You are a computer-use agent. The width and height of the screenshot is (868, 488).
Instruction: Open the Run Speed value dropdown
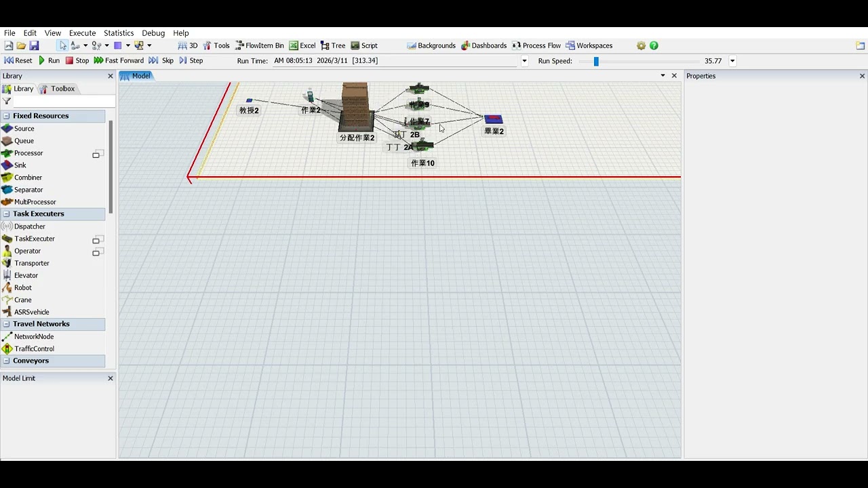732,61
